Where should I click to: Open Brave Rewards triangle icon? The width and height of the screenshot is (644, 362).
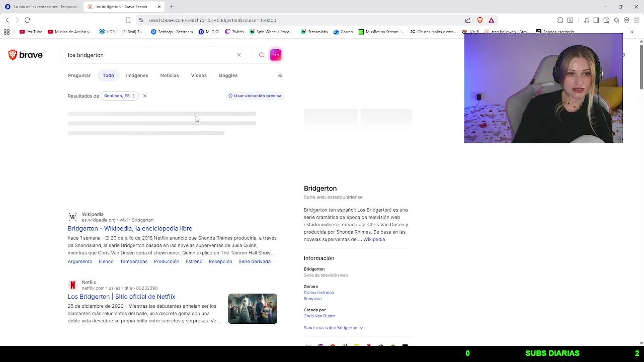click(492, 20)
